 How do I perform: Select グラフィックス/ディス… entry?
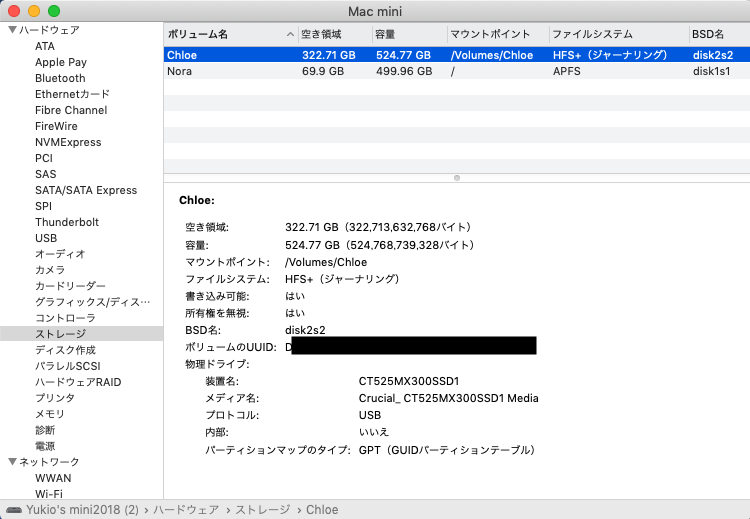92,302
